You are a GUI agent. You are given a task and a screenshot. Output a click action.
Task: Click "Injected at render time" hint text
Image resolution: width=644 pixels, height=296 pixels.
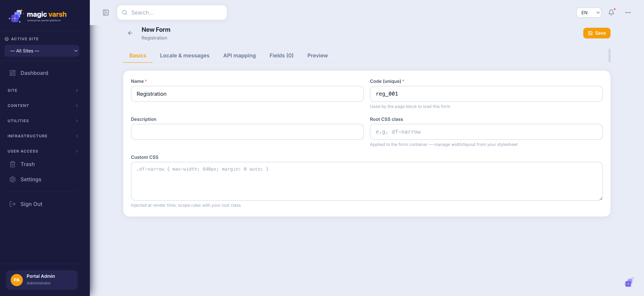186,205
